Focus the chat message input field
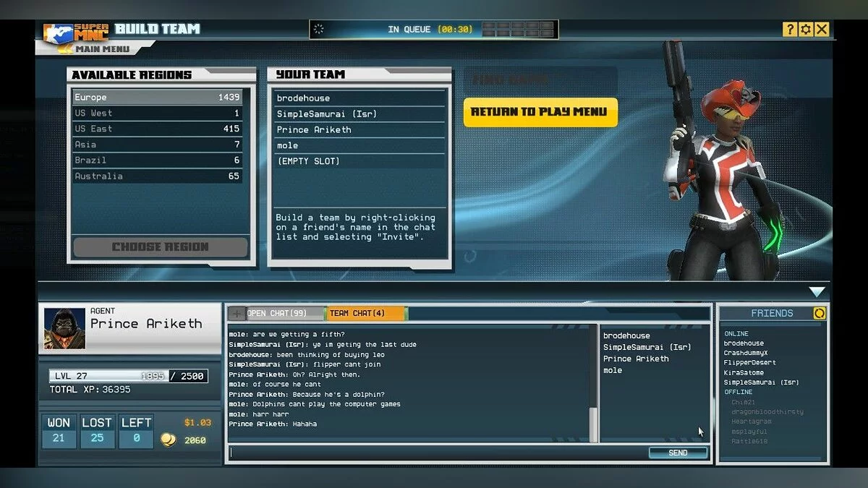868x488 pixels. [438, 453]
